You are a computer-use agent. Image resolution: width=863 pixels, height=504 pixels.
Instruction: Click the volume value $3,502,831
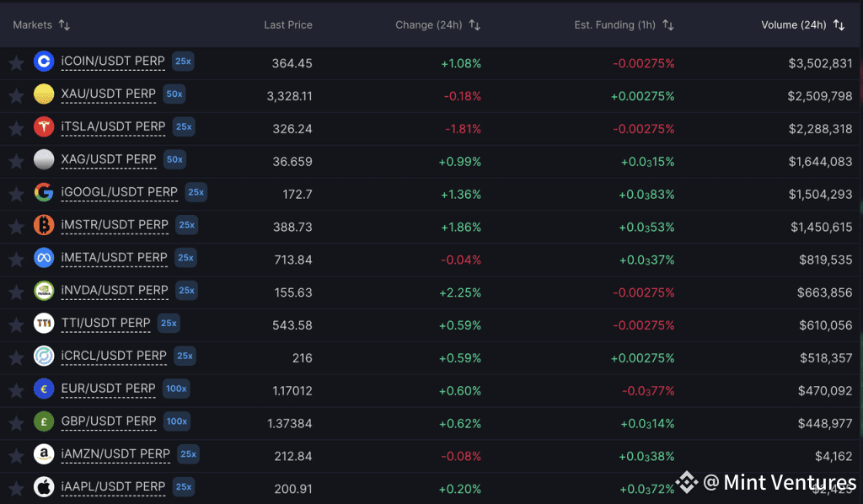point(820,63)
